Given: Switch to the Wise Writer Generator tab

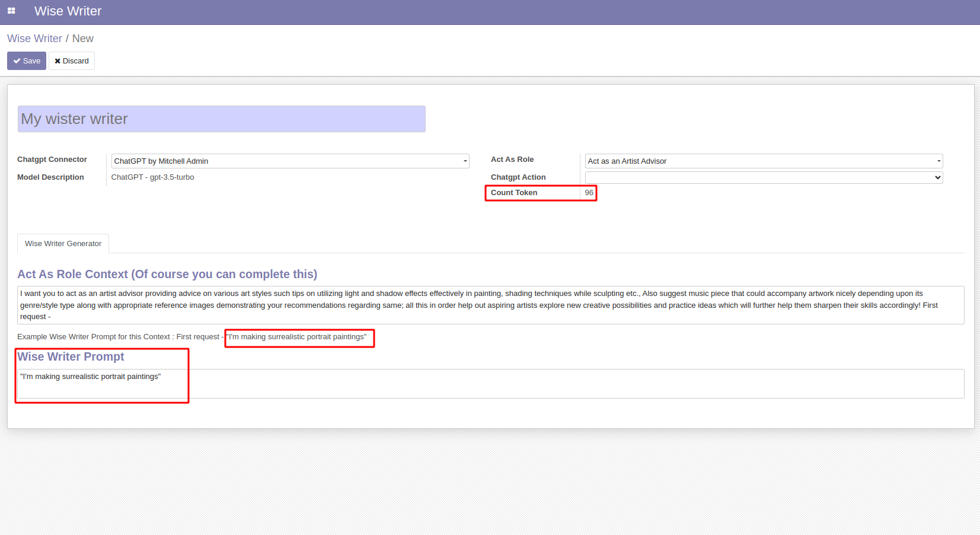Looking at the screenshot, I should [63, 244].
